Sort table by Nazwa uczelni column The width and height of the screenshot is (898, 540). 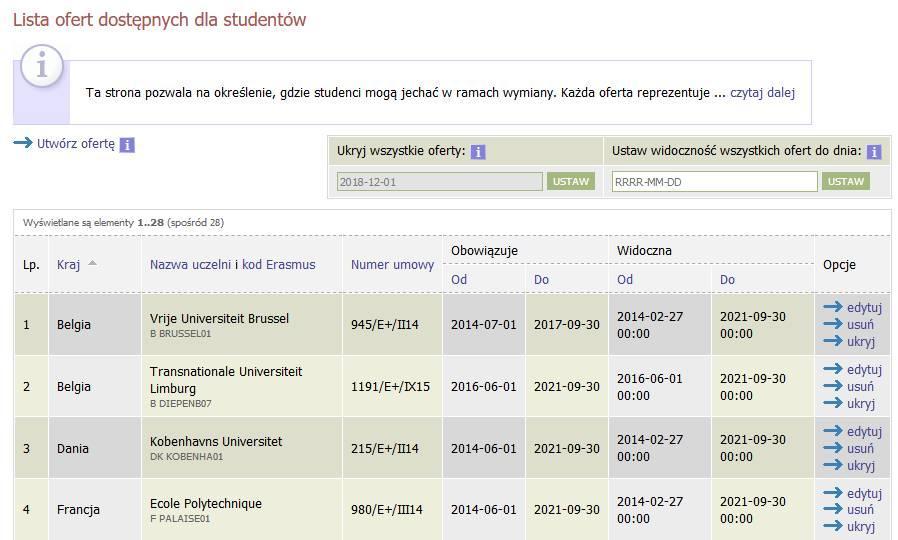[190, 265]
